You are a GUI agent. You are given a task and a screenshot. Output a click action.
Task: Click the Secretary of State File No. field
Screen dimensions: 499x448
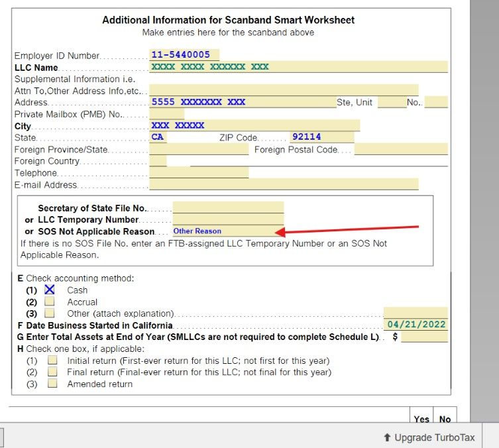(x=227, y=207)
